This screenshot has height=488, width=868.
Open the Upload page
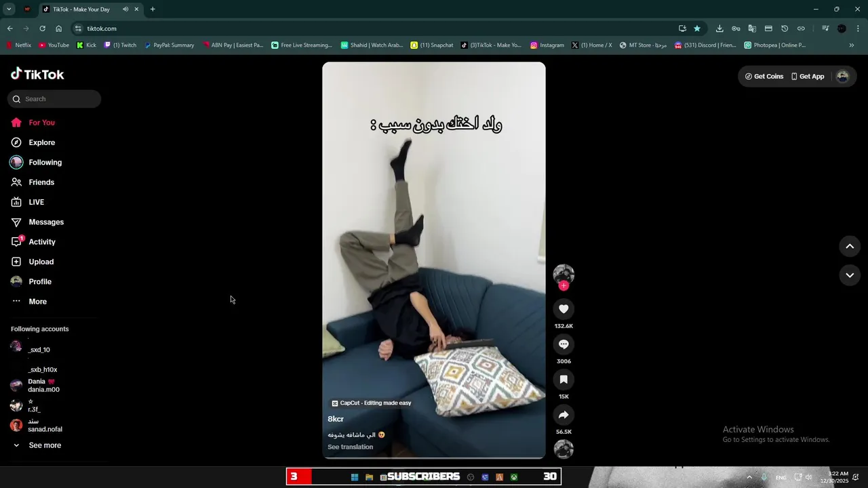[33, 262]
